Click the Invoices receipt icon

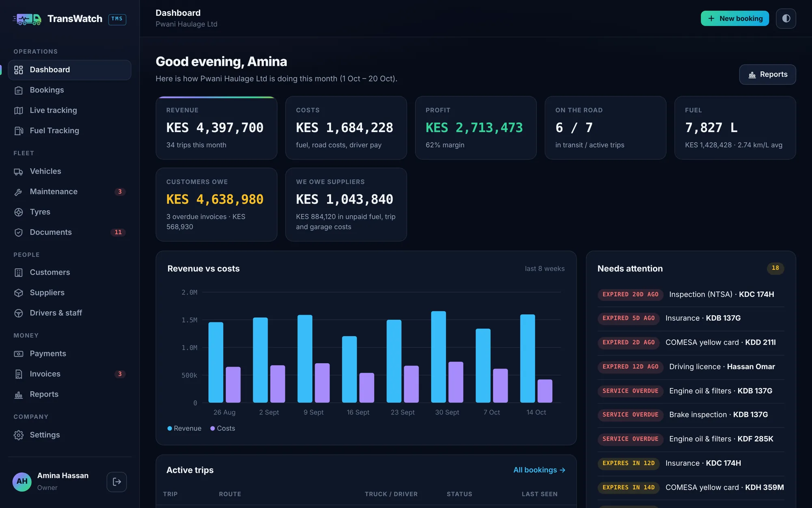click(x=19, y=374)
